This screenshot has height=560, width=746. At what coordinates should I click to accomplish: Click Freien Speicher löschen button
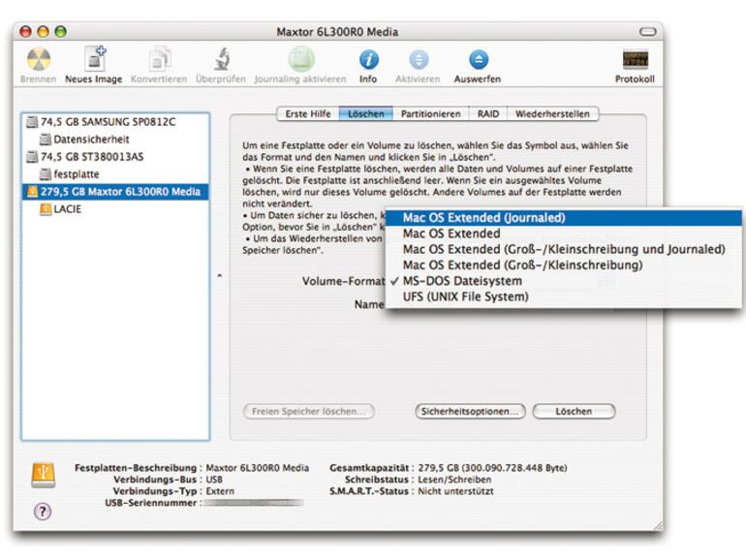(x=309, y=411)
